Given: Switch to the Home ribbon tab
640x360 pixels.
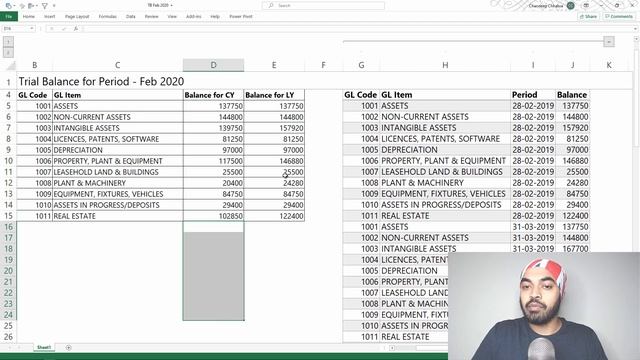Looking at the screenshot, I should coord(29,16).
